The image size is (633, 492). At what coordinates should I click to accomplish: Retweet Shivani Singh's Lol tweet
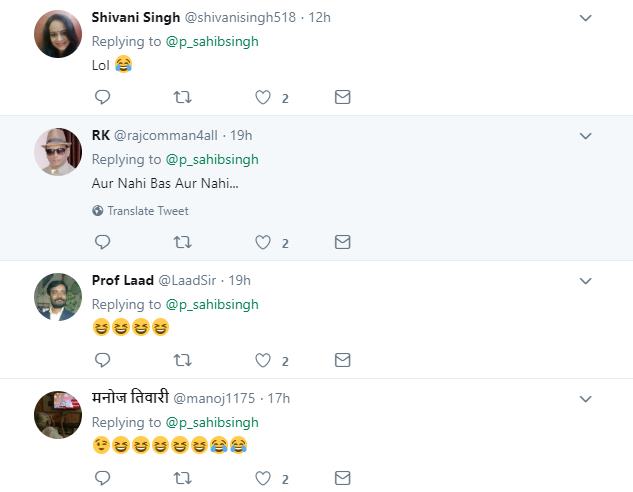pos(182,97)
